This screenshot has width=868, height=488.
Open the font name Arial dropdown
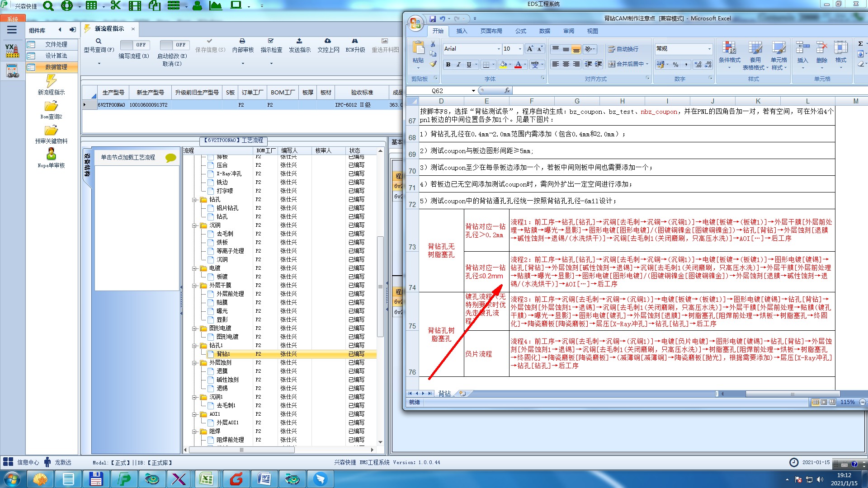499,49
